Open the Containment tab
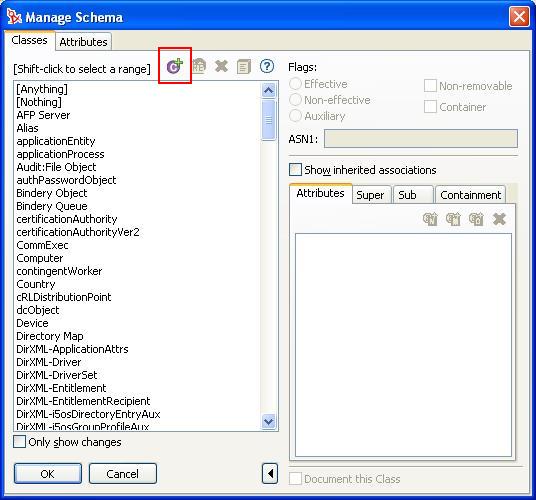Viewport: 536px width, 500px height. pyautogui.click(x=470, y=195)
